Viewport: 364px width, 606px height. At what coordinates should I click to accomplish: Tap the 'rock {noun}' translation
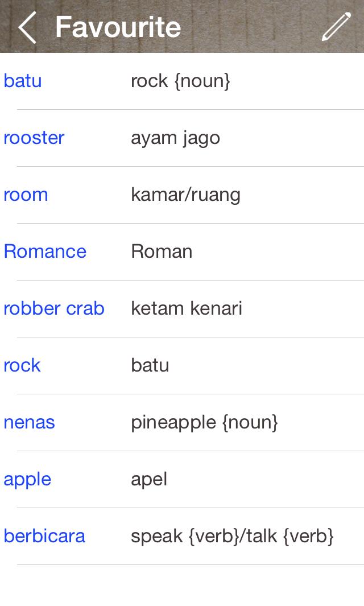(180, 81)
